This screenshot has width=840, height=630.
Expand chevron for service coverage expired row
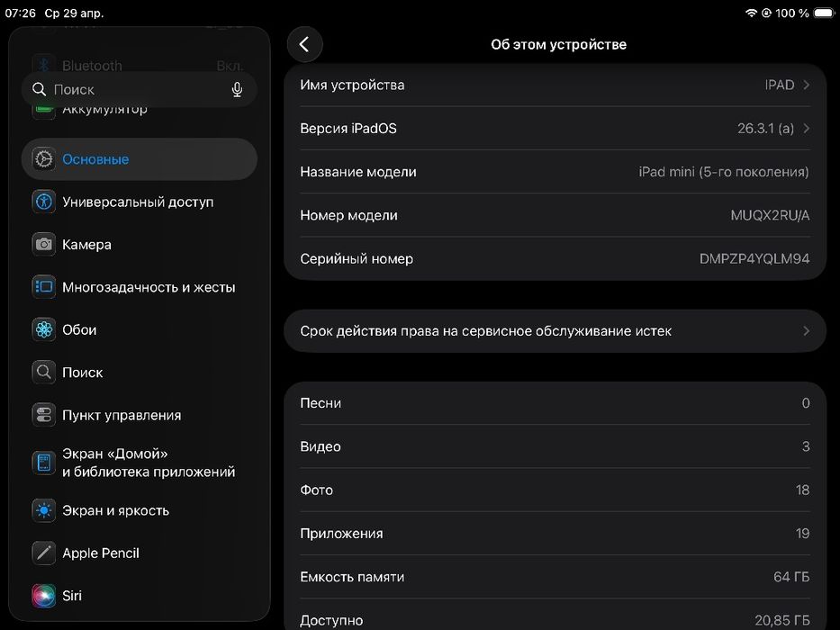(807, 330)
